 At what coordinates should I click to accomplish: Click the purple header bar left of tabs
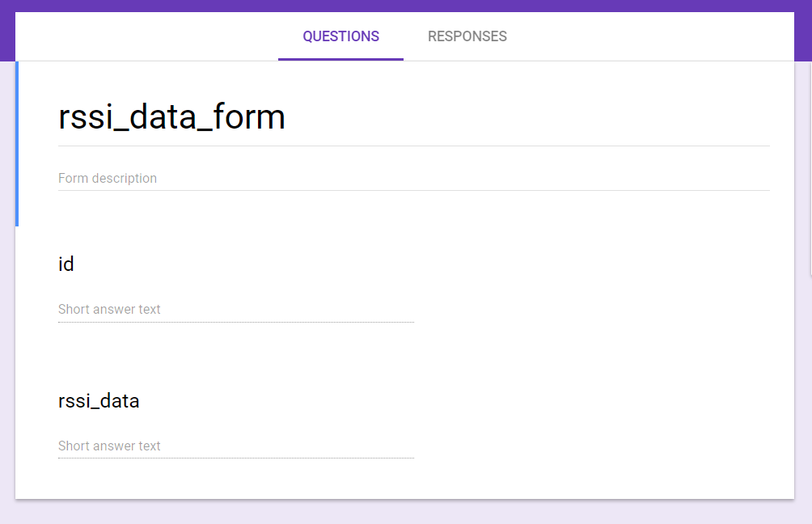click(x=7, y=31)
